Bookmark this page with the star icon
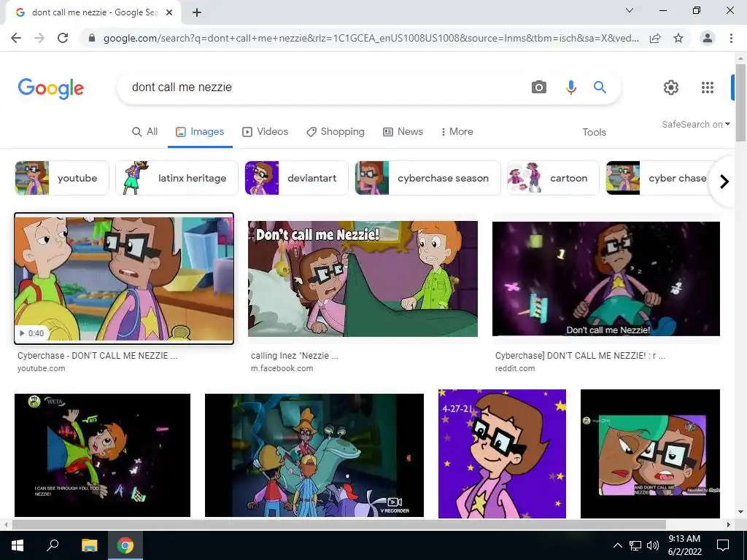The height and width of the screenshot is (560, 747). (678, 38)
